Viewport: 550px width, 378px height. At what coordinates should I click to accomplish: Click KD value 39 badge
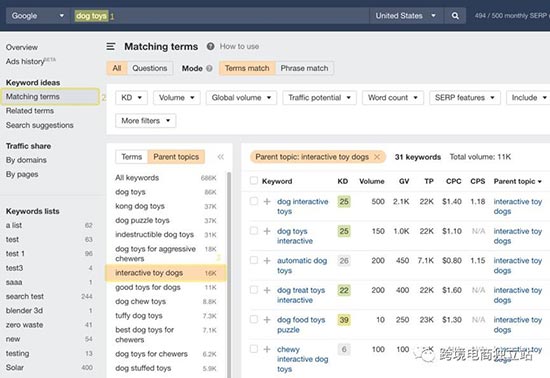[344, 320]
